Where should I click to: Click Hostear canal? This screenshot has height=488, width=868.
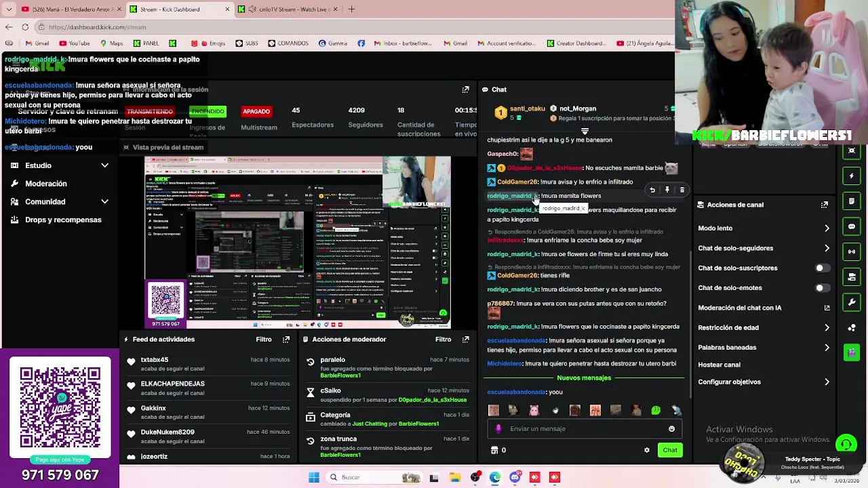point(719,365)
